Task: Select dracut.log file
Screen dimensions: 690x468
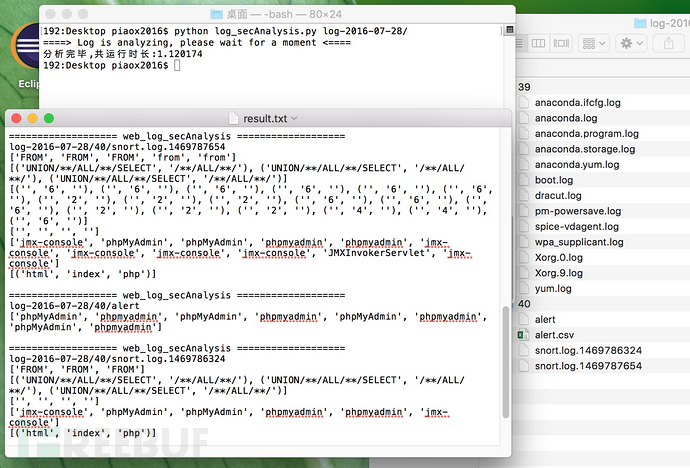Action: (x=558, y=195)
